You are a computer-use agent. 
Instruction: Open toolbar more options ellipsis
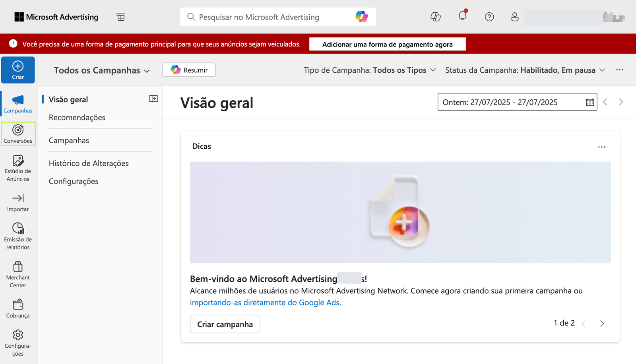(x=620, y=70)
